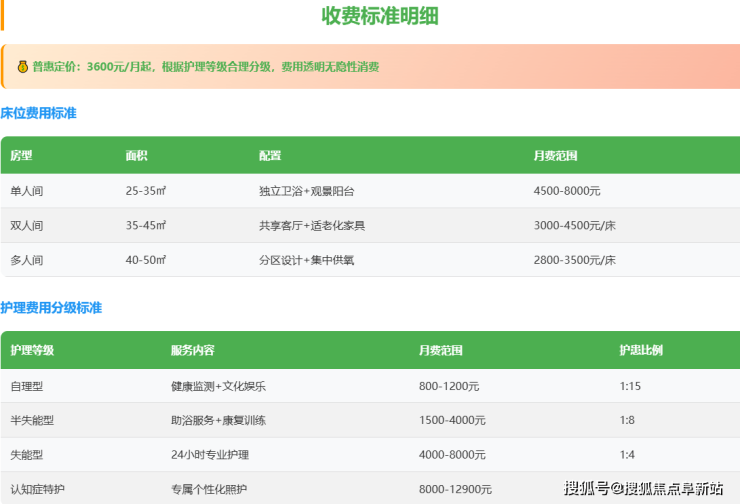This screenshot has width=740, height=504.
Task: Click the 24小时专业护理 service cell
Action: [210, 455]
